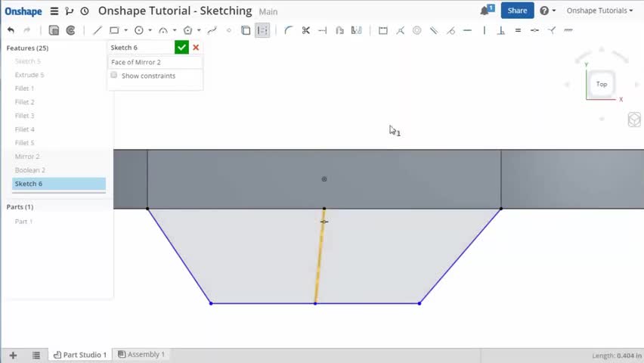644x363 pixels.
Task: Apply the Vertical constraint
Action: [485, 30]
